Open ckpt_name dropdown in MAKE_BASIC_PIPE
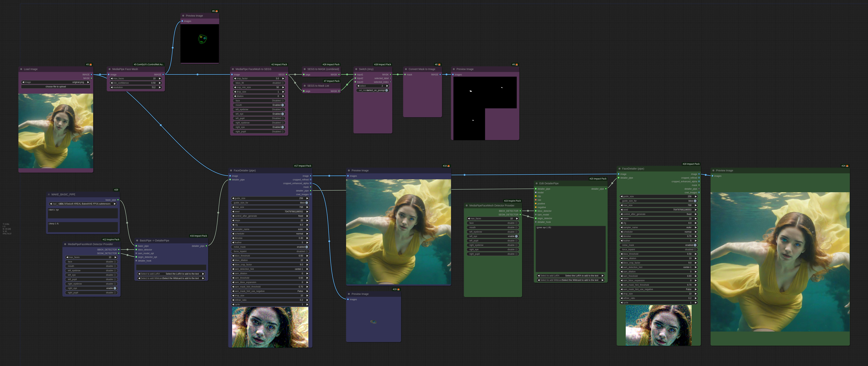The height and width of the screenshot is (366, 868). pos(83,204)
